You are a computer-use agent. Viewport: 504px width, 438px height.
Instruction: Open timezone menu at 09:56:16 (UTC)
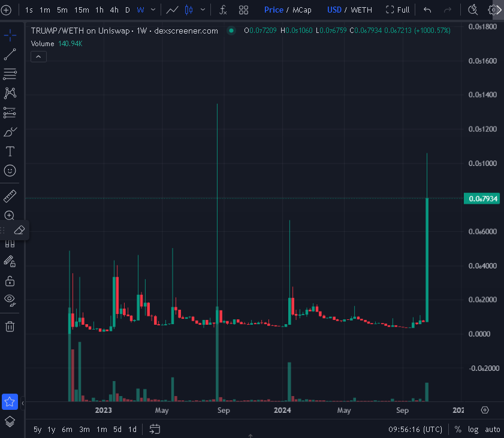(x=415, y=430)
